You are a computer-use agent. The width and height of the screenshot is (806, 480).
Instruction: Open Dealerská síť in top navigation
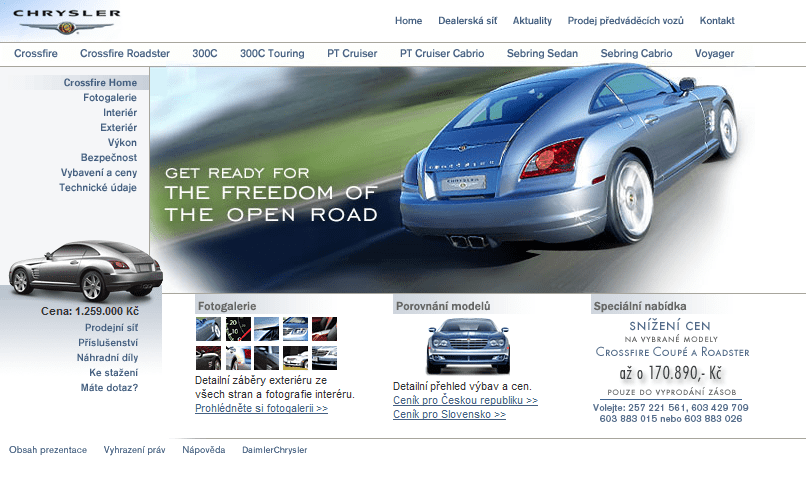[x=467, y=21]
